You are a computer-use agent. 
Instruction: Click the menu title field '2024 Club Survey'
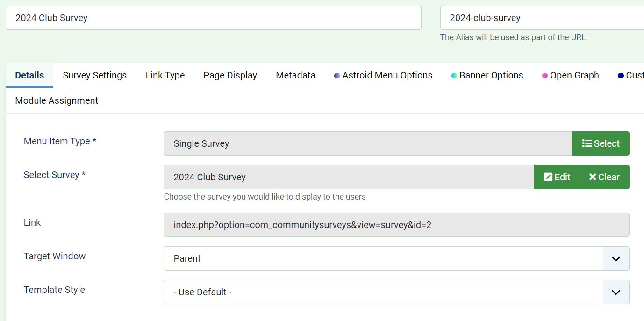click(x=213, y=18)
